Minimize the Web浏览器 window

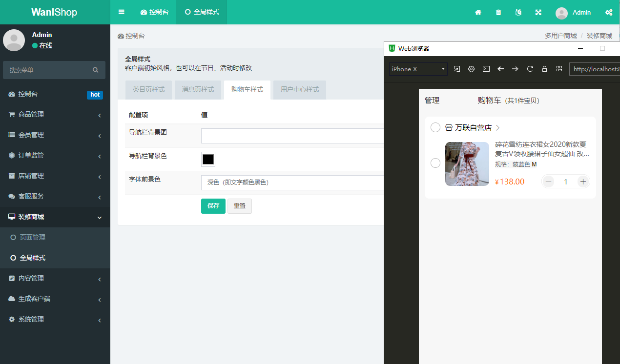pos(580,48)
